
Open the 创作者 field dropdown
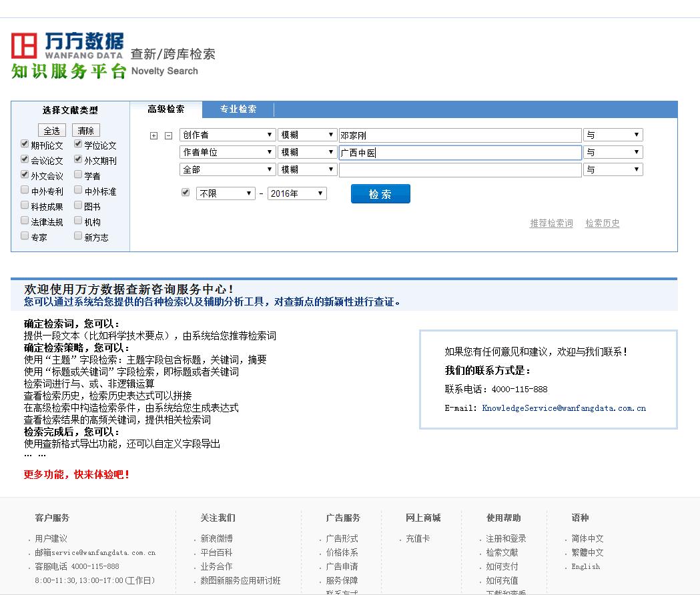coord(227,135)
